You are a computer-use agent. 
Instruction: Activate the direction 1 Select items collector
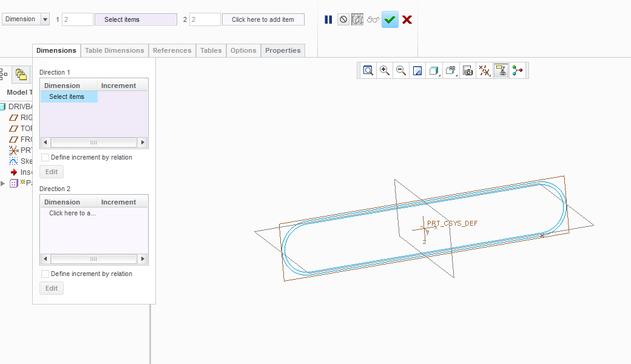tap(136, 19)
